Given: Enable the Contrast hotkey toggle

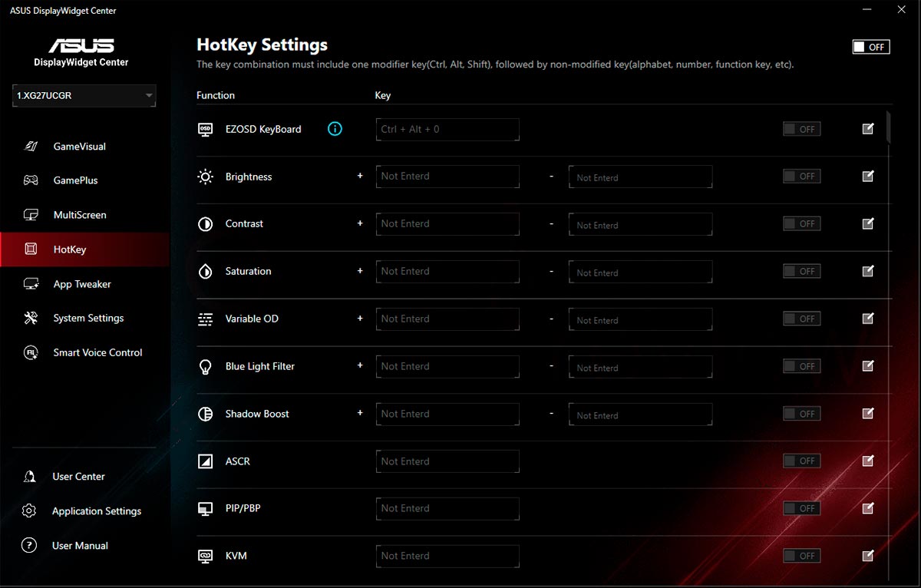Looking at the screenshot, I should click(x=801, y=223).
